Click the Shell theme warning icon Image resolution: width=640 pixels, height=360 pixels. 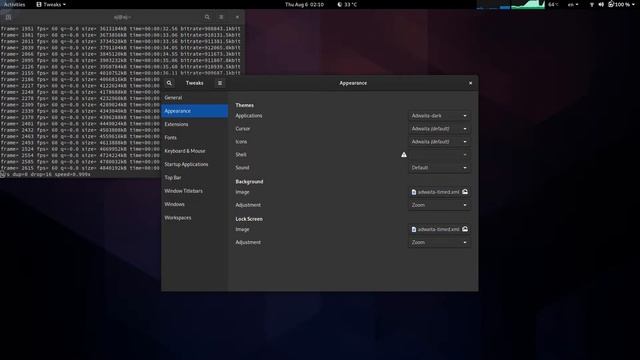click(x=404, y=155)
